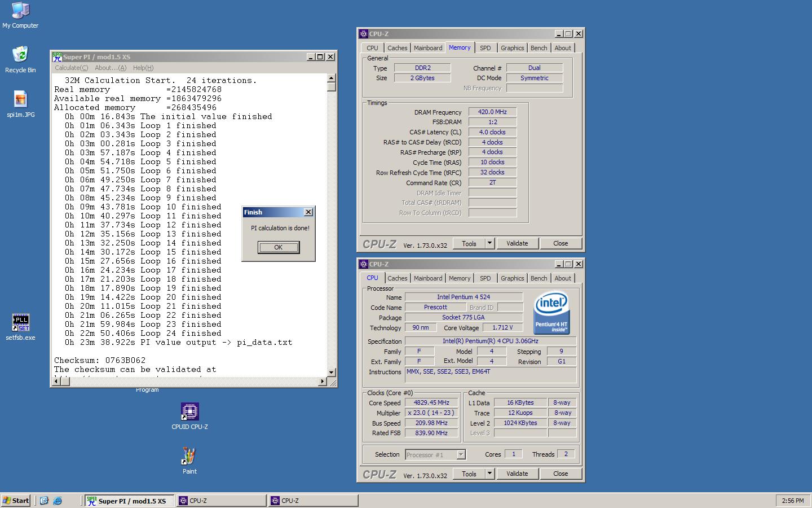Open SPD tab in lower CPU-Z window
Screen dimensions: 812x508
(485, 278)
